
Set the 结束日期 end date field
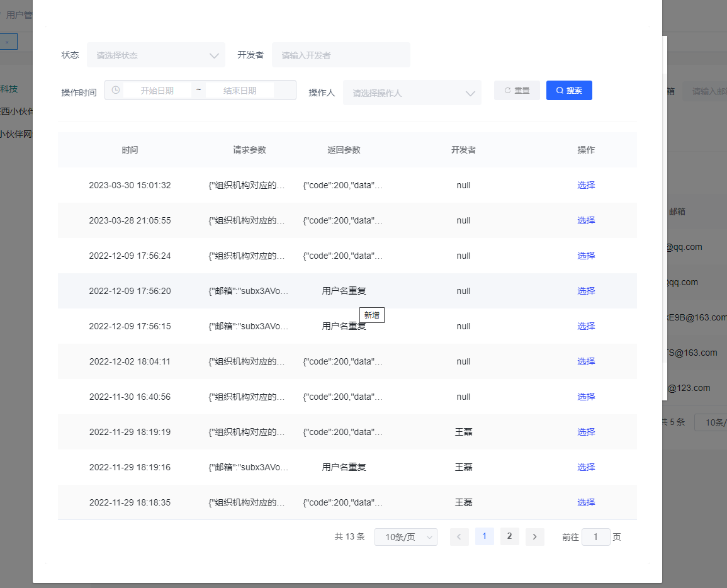click(240, 91)
